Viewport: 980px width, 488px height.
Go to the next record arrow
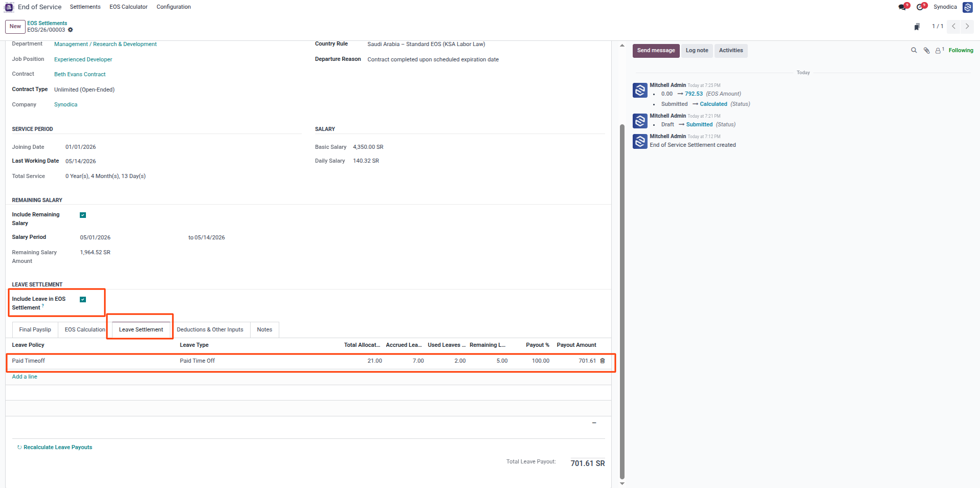coord(967,26)
